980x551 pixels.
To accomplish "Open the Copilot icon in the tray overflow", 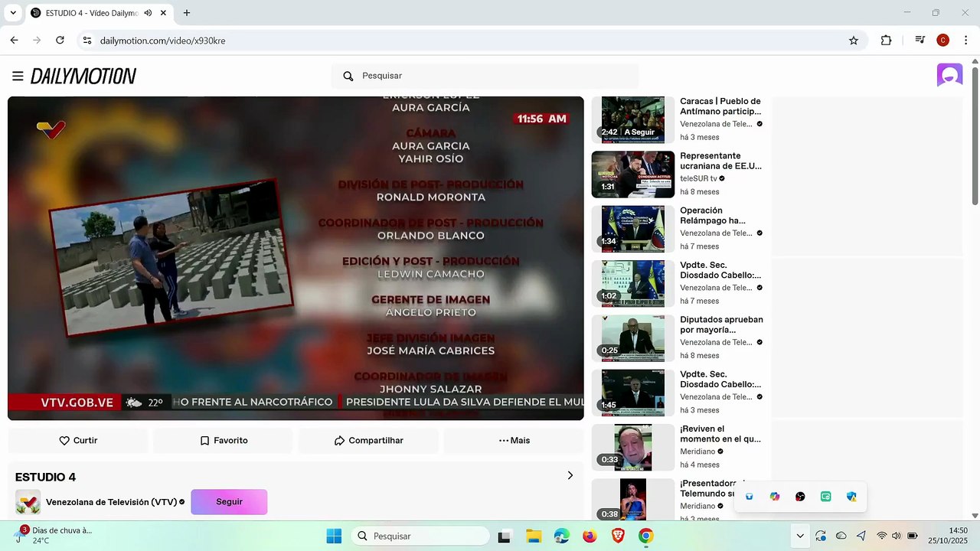I will [x=775, y=497].
